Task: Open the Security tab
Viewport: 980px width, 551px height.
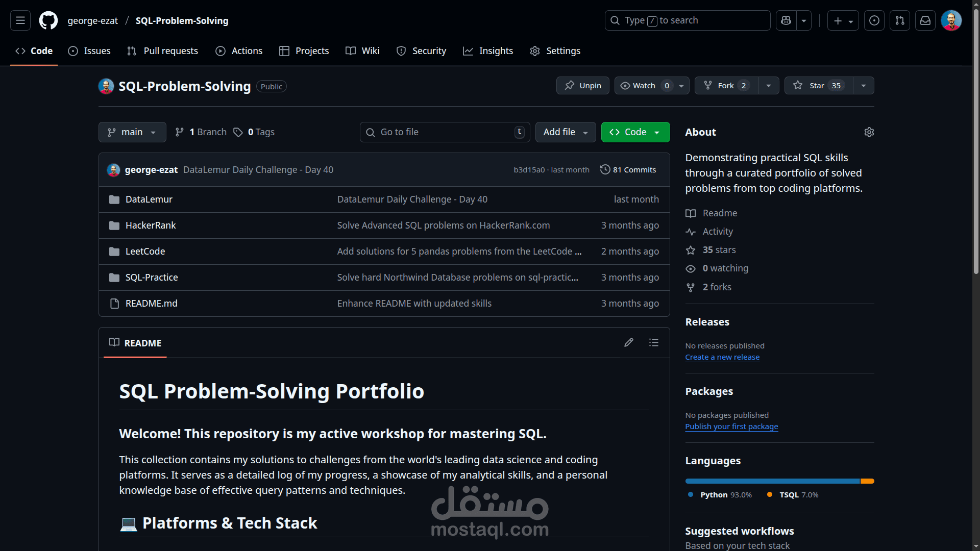Action: (x=422, y=51)
